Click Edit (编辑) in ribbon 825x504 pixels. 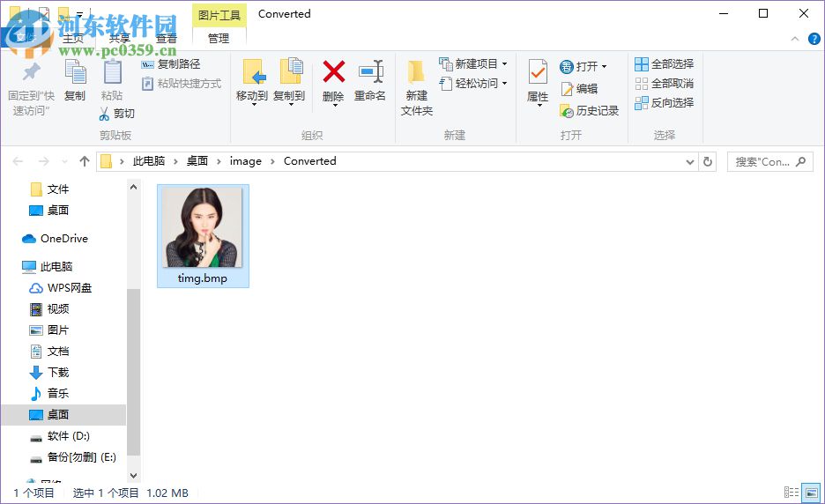579,89
